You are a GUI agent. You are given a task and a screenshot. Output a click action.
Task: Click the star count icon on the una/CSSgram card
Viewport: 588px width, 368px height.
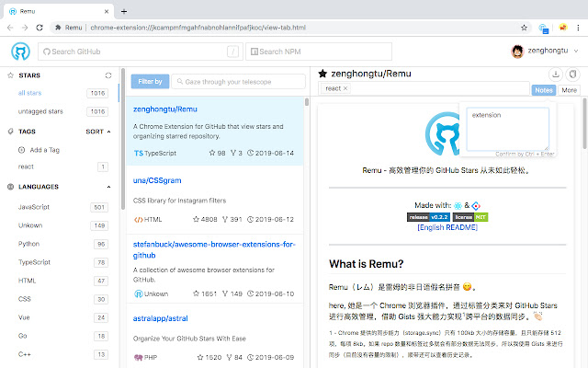tap(196, 219)
